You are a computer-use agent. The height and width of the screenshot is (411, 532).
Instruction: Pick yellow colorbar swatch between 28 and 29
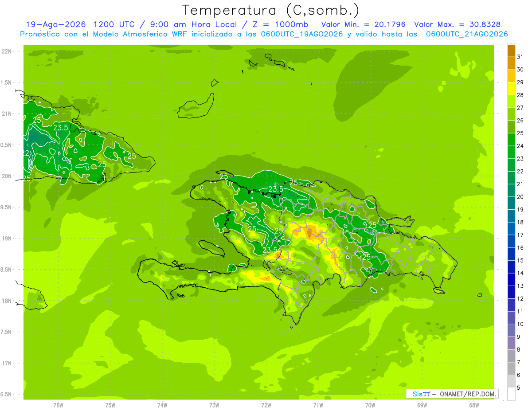[x=511, y=89]
